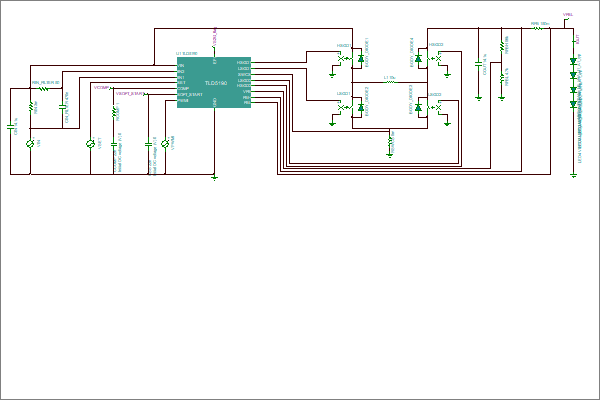The width and height of the screenshot is (600, 400).
Task: Select the bottom LED in the string
Action: pos(573,104)
